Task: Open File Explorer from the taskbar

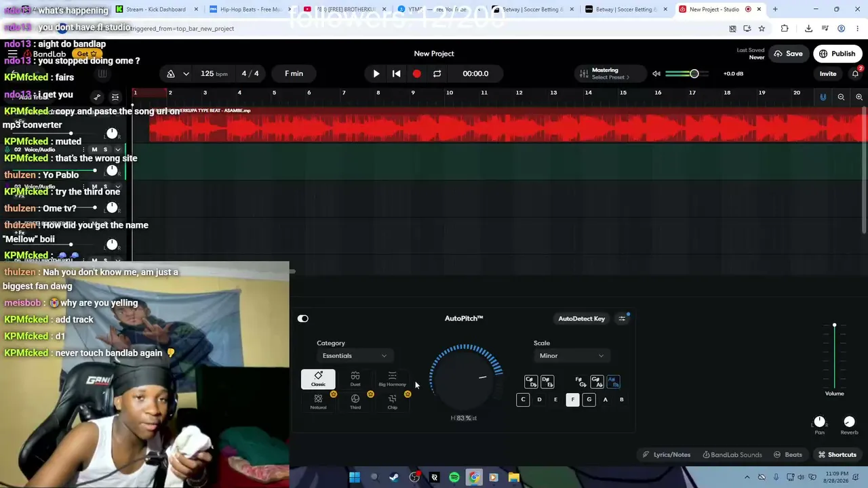Action: pos(514,478)
